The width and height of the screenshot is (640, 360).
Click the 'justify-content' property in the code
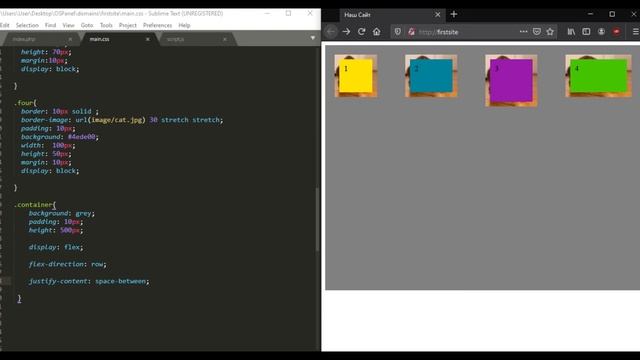point(58,281)
